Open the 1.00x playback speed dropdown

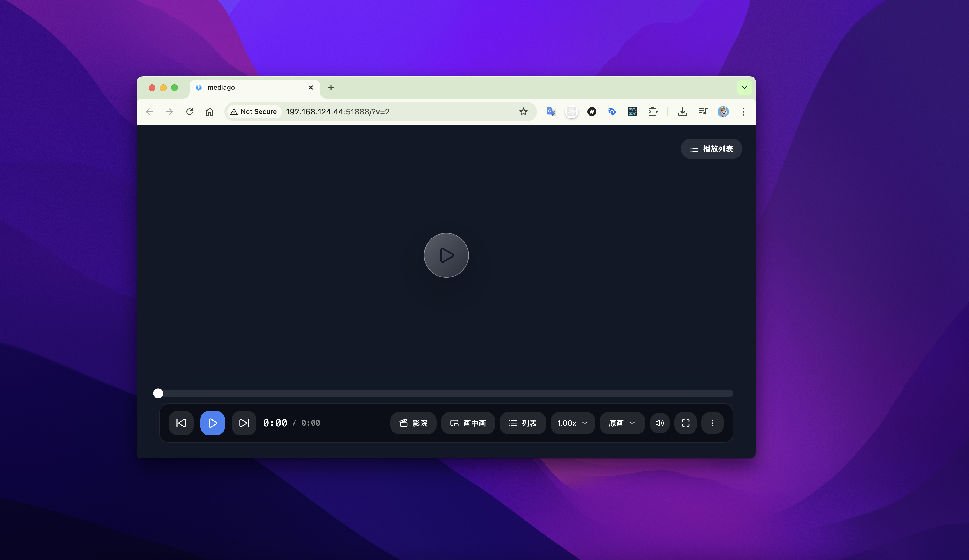(573, 423)
